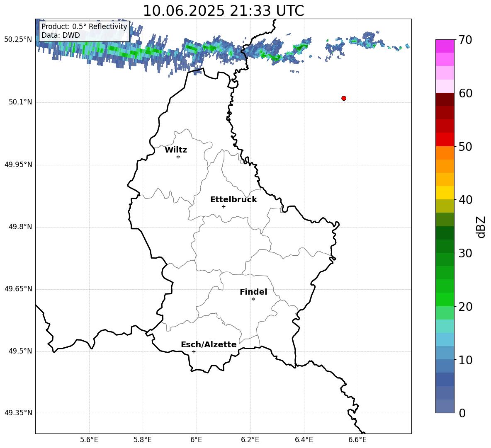Click the latitude label 49.95°N
491x448 pixels.
click(x=18, y=165)
